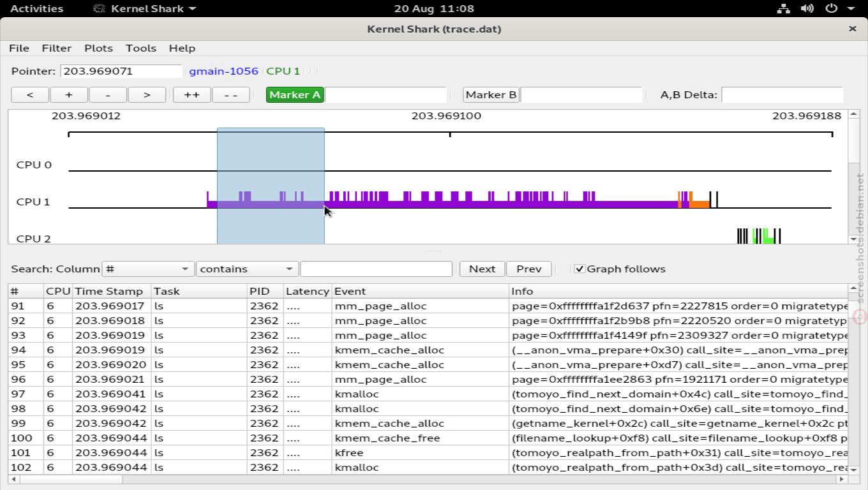Click the table's vertical scroll-up arrow
This screenshot has width=868, height=490.
pos(853,289)
